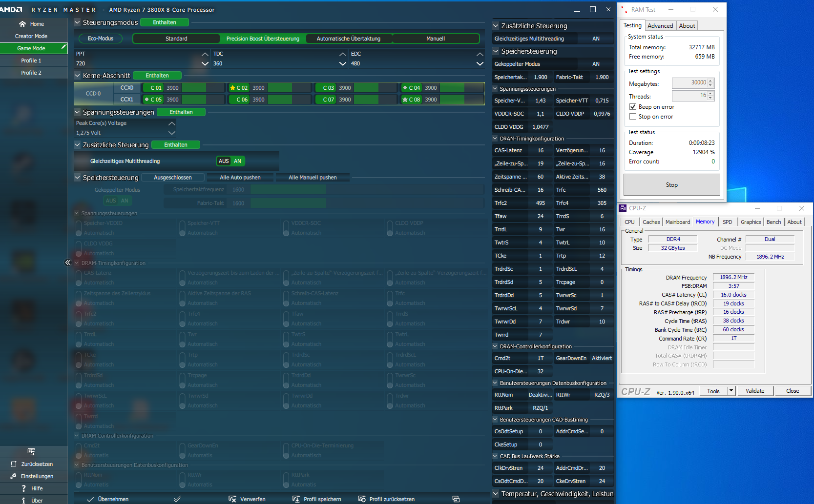Screen dimensions: 814x504
Task: Click the PPT increase arrow
Action: point(205,54)
